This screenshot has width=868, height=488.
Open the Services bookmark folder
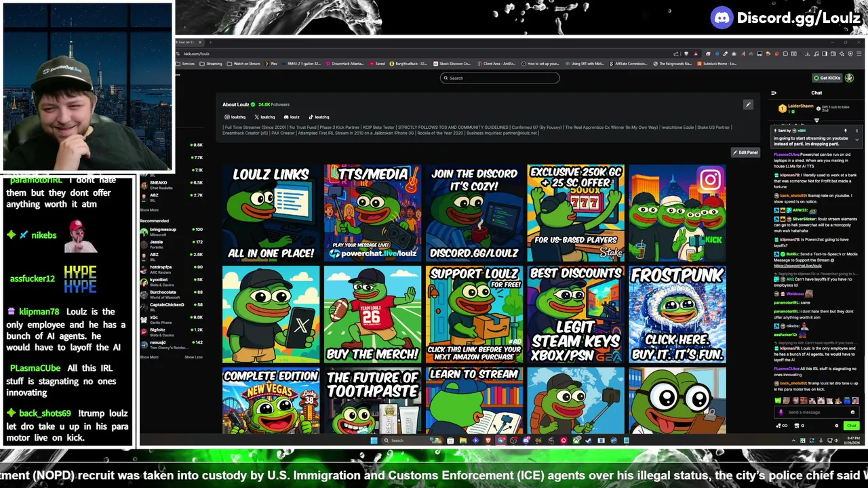click(x=186, y=64)
